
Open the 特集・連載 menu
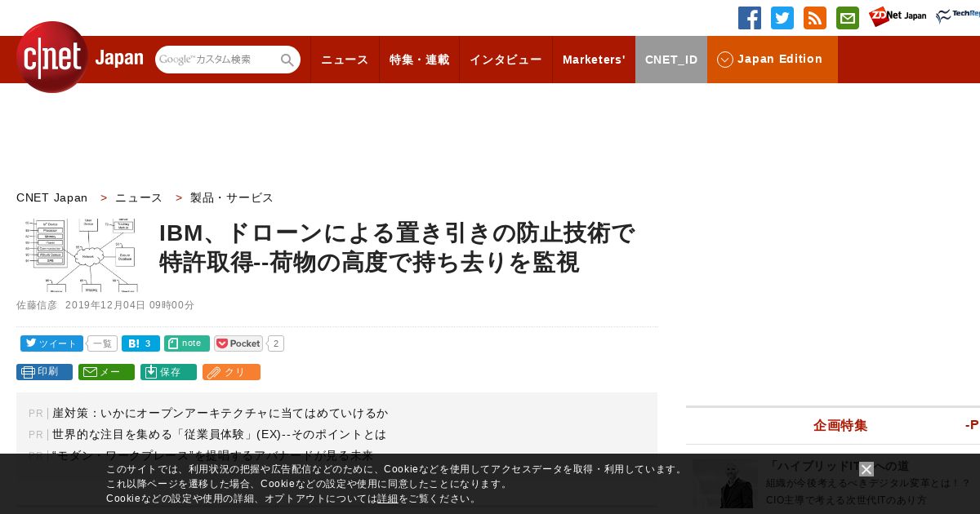pyautogui.click(x=419, y=60)
